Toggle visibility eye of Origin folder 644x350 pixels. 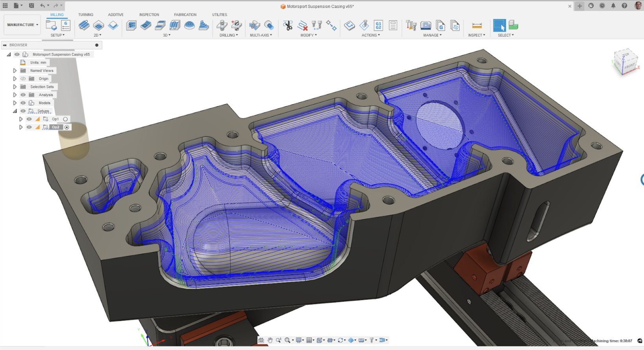(x=23, y=79)
